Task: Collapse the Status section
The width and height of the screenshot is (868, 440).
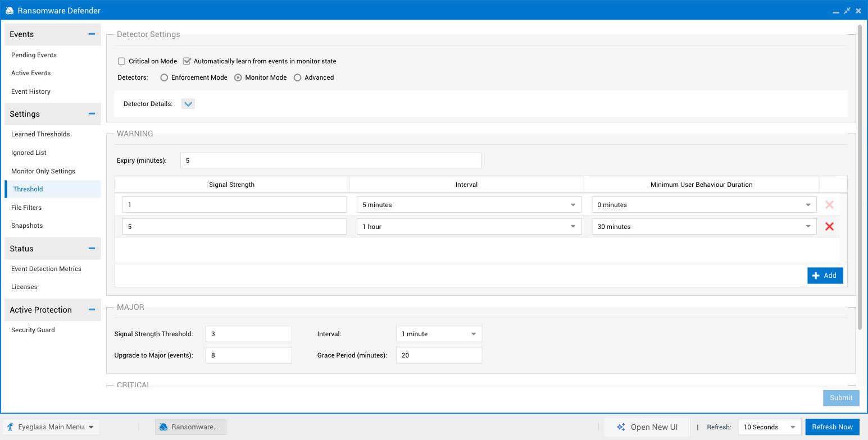Action: coord(92,249)
